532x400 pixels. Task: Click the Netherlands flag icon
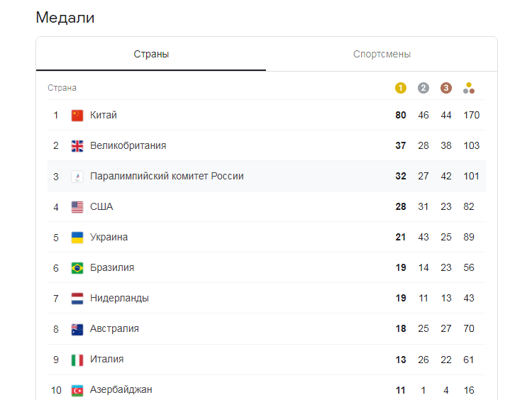click(77, 299)
